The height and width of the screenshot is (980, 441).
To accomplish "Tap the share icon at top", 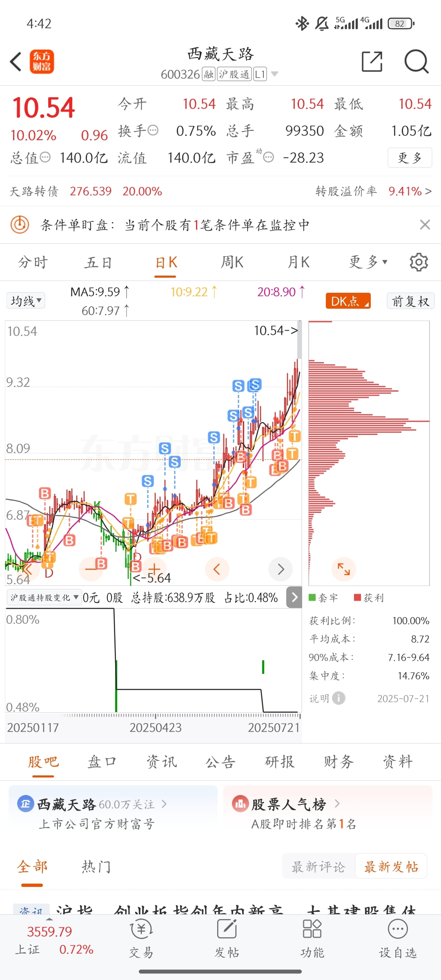I will click(372, 62).
